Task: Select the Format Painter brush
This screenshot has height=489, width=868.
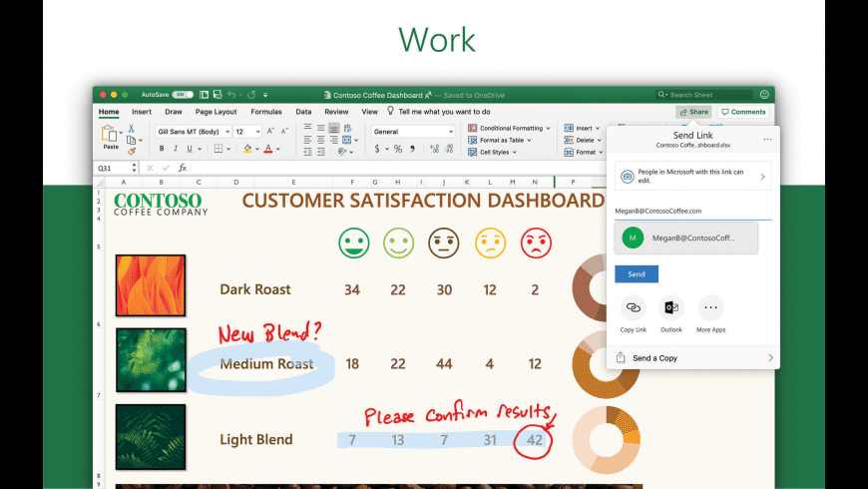Action: (131, 151)
